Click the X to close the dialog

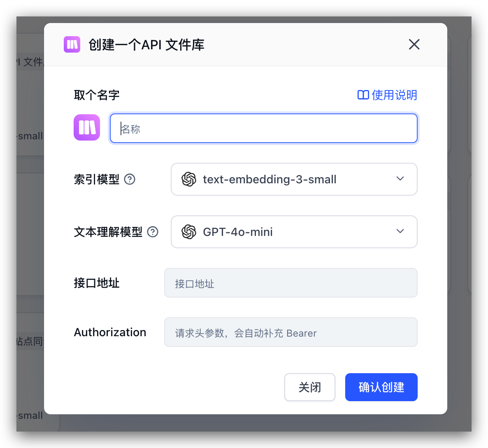tap(414, 44)
